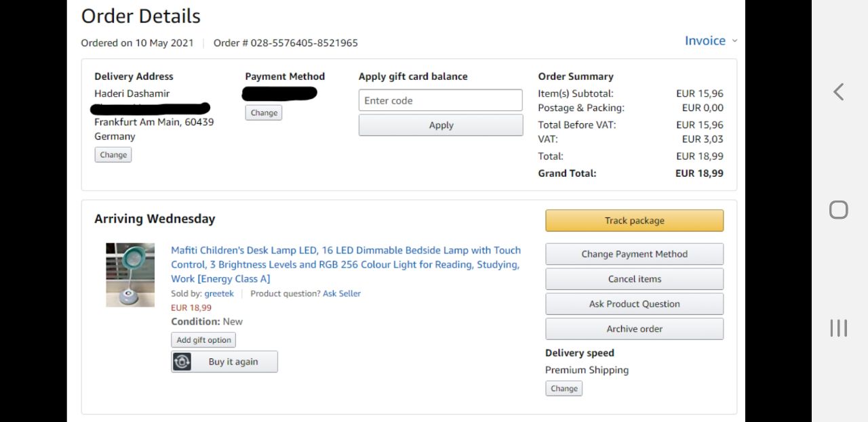Image resolution: width=868 pixels, height=422 pixels.
Task: Change the payment method under Payment Method
Action: [x=264, y=113]
